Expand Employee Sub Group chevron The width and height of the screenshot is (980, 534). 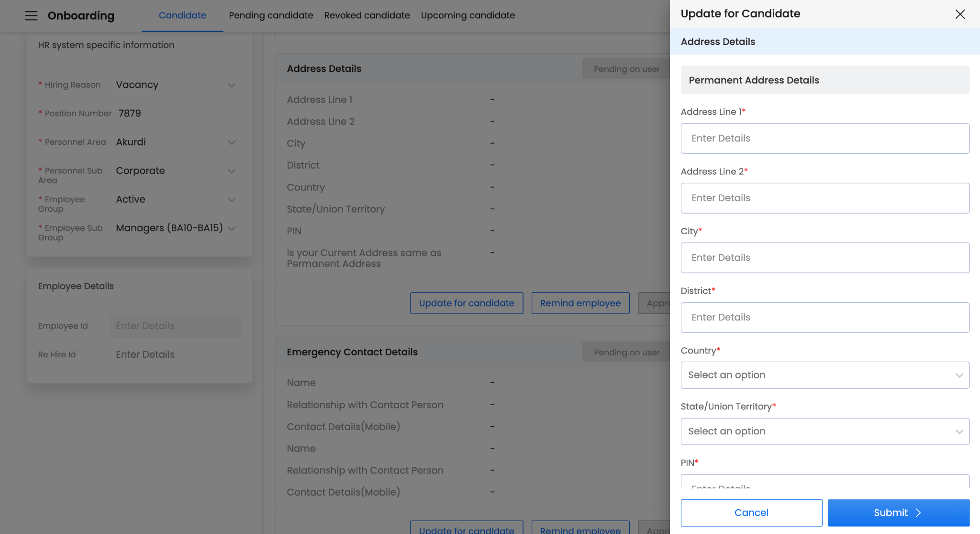tap(232, 228)
